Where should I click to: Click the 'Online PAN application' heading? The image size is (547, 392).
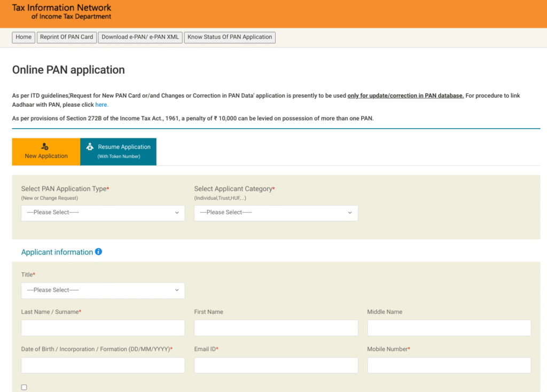[68, 70]
